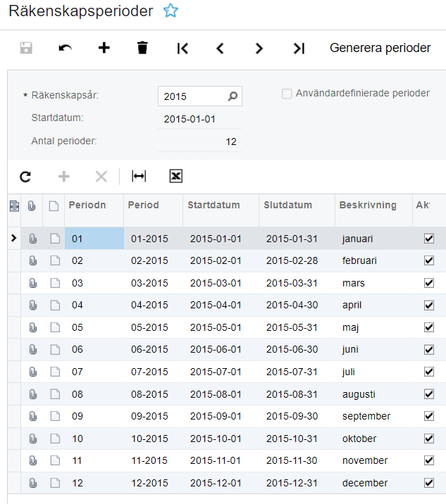Go to last record

[299, 49]
